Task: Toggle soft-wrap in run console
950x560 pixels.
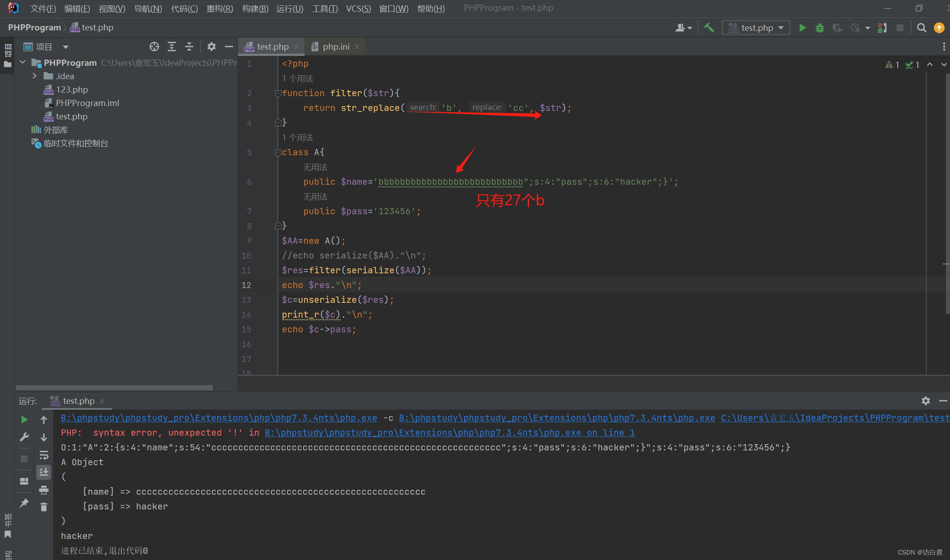Action: (43, 455)
